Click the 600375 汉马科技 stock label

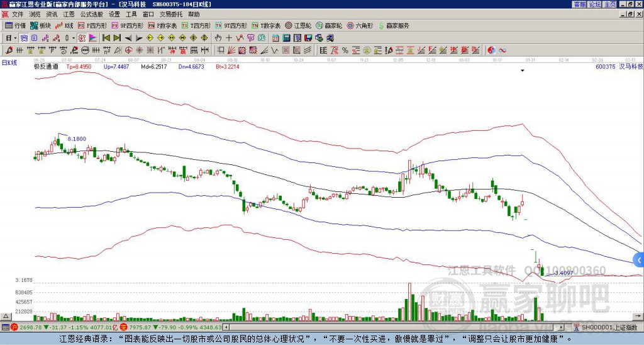coord(619,66)
